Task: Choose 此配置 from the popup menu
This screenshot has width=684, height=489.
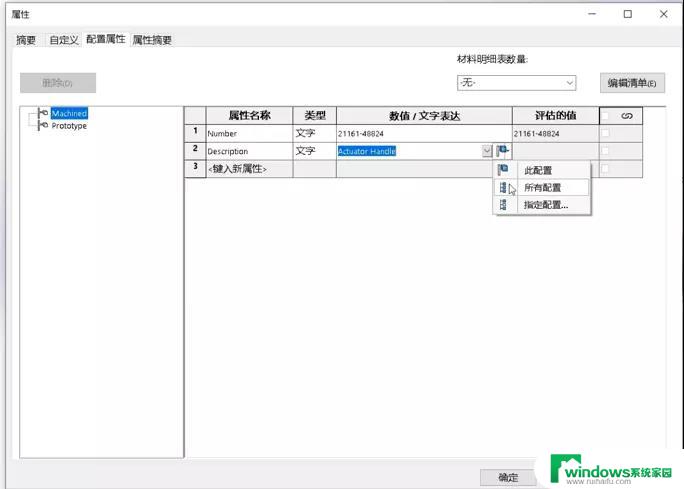Action: coord(542,170)
